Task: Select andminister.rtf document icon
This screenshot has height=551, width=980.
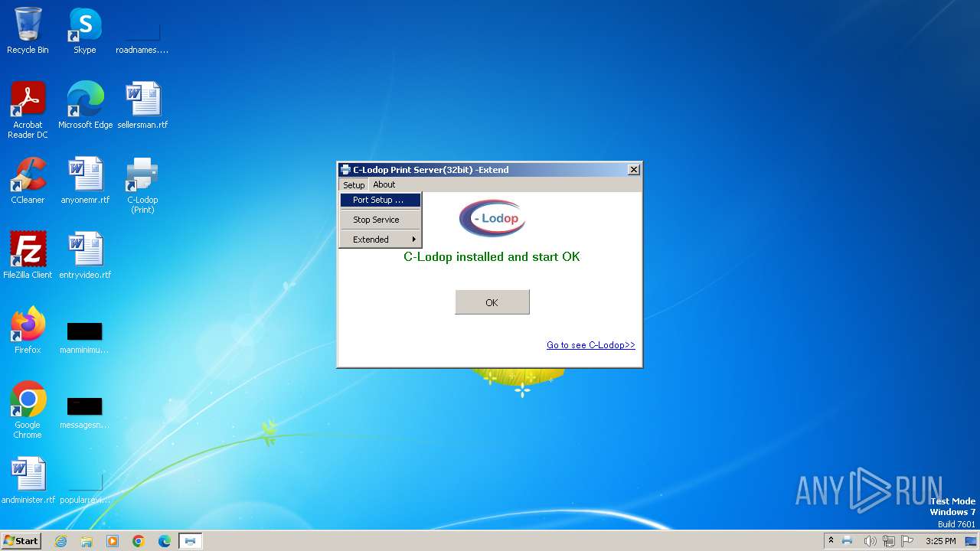Action: click(28, 481)
